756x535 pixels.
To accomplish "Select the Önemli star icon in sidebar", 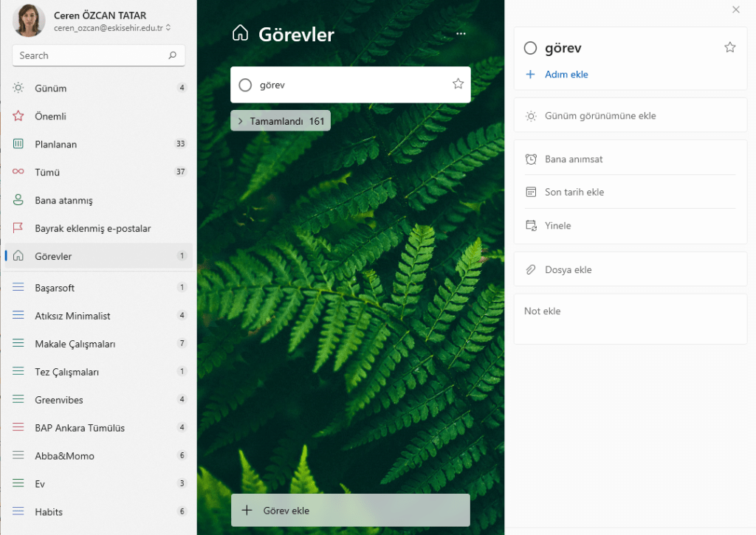I will [18, 117].
